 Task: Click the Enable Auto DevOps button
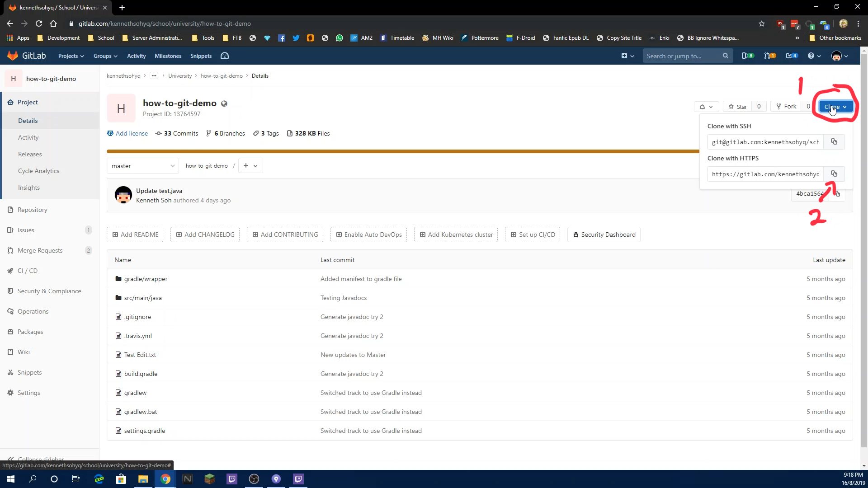(x=368, y=234)
